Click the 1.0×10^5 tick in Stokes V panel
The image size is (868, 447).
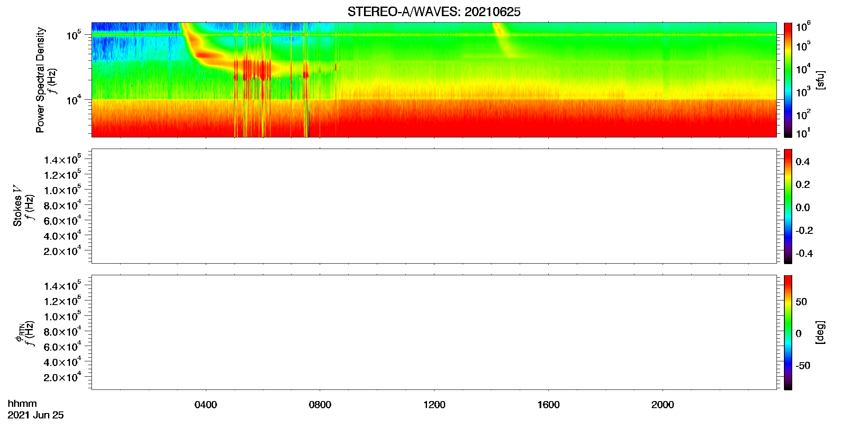(x=63, y=190)
